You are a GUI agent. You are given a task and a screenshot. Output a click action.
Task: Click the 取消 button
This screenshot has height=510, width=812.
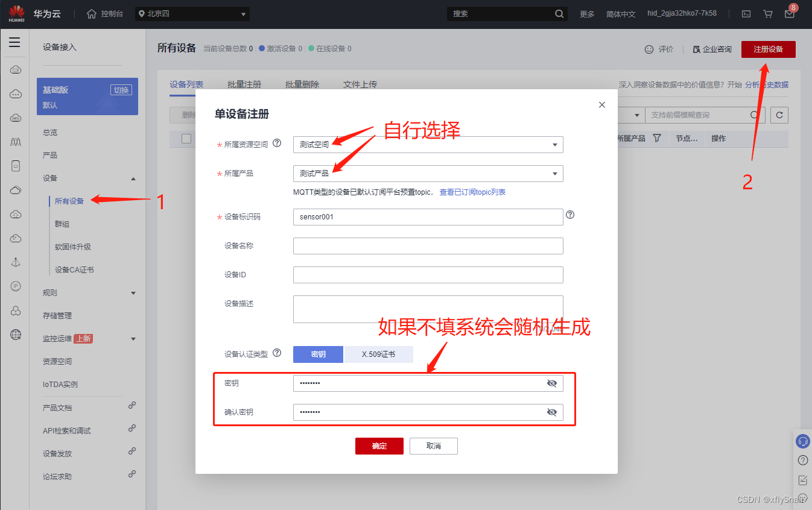click(434, 446)
